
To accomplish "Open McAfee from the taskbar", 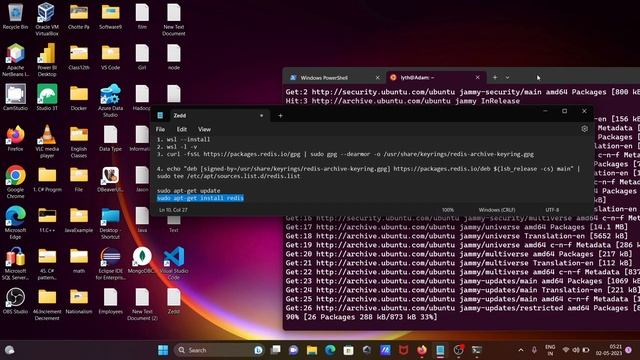I will click(403, 350).
